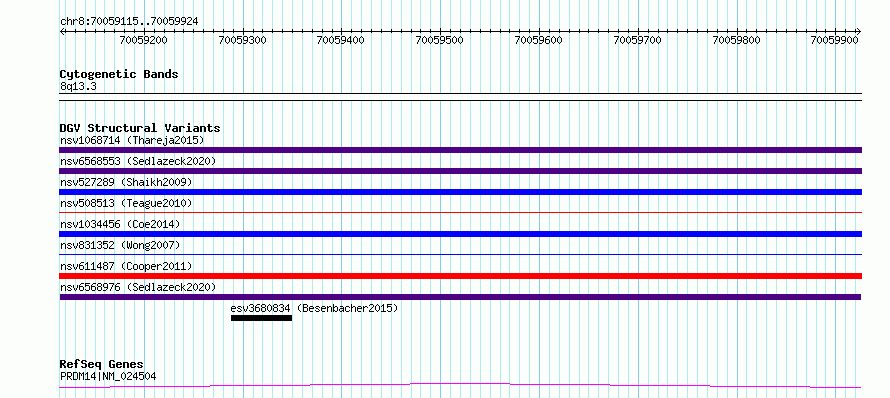The width and height of the screenshot is (890, 398).
Task: Open variant nsv1034456 (Coe2014) label
Action: [x=120, y=224]
